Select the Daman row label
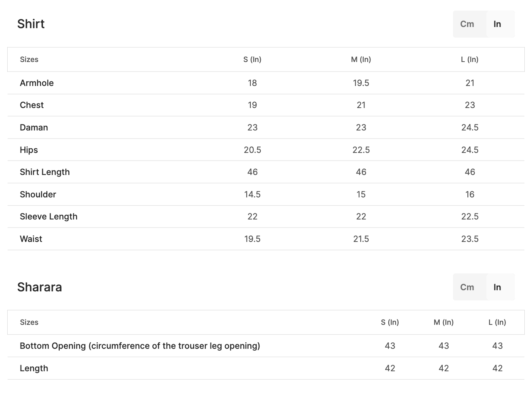 coord(34,127)
